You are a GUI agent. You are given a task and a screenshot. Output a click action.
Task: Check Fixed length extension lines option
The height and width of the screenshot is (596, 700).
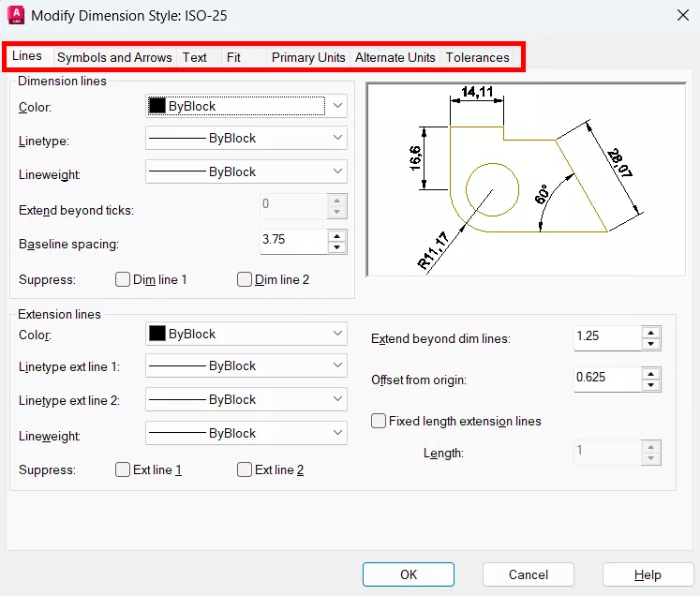tap(380, 422)
